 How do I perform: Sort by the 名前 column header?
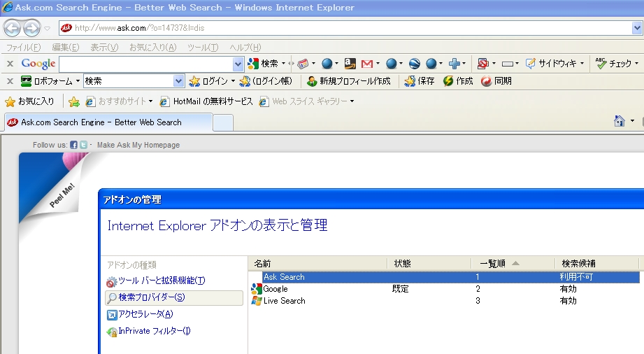coord(318,263)
